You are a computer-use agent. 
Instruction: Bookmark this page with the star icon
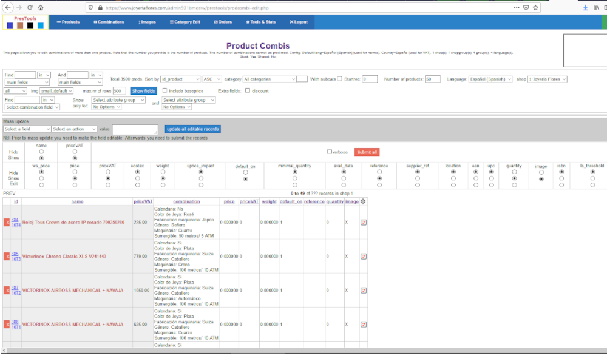click(536, 7)
